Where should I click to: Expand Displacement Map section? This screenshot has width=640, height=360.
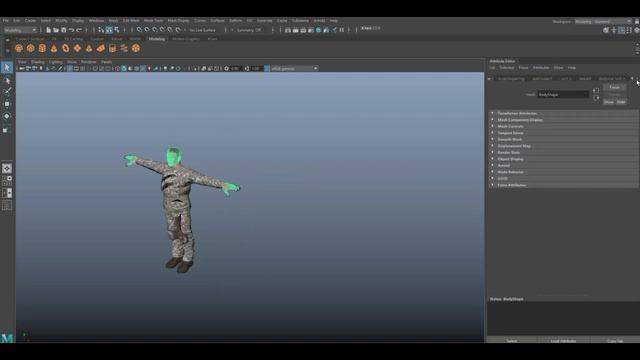[x=563, y=146]
